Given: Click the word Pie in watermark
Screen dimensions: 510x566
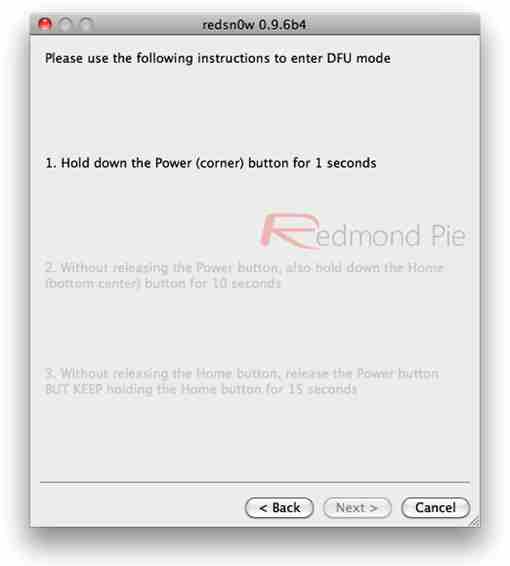Looking at the screenshot, I should 448,235.
